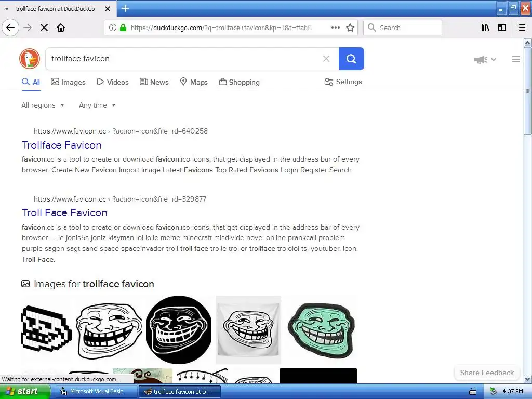Click trollface favicon Firefox taskbar button
532x399 pixels.
click(x=180, y=392)
